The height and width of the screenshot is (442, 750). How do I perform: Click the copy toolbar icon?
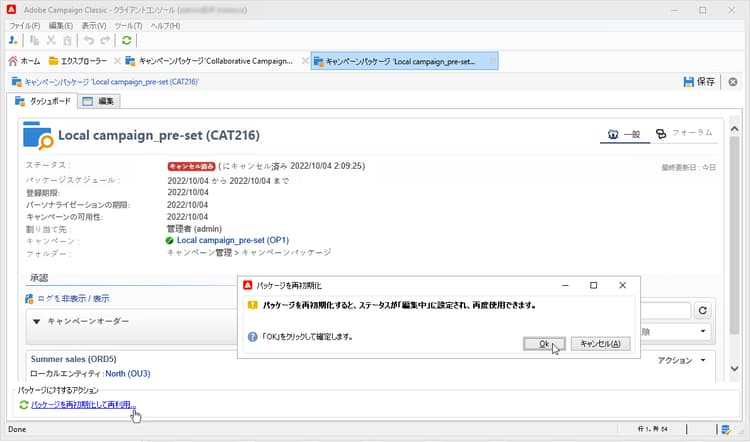click(x=34, y=41)
